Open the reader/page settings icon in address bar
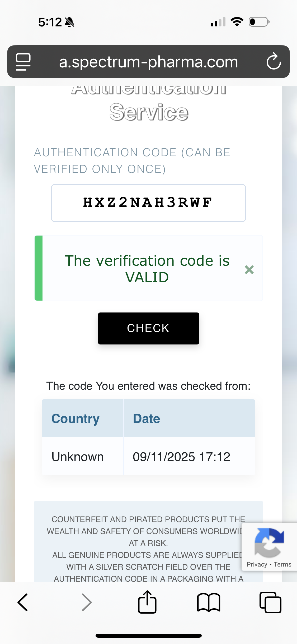297x644 pixels. click(x=23, y=62)
